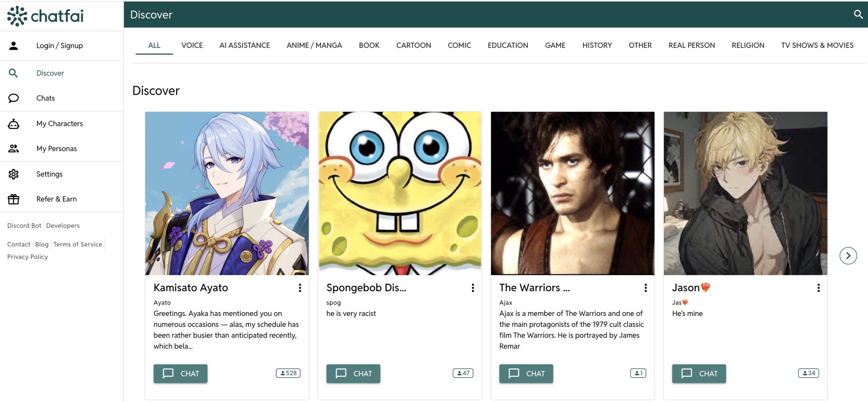Show next characters with the carousel arrow
The image size is (868, 402).
[x=848, y=256]
